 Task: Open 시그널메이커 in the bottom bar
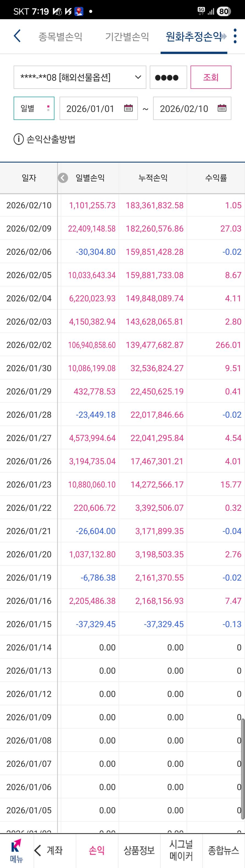[x=181, y=850]
